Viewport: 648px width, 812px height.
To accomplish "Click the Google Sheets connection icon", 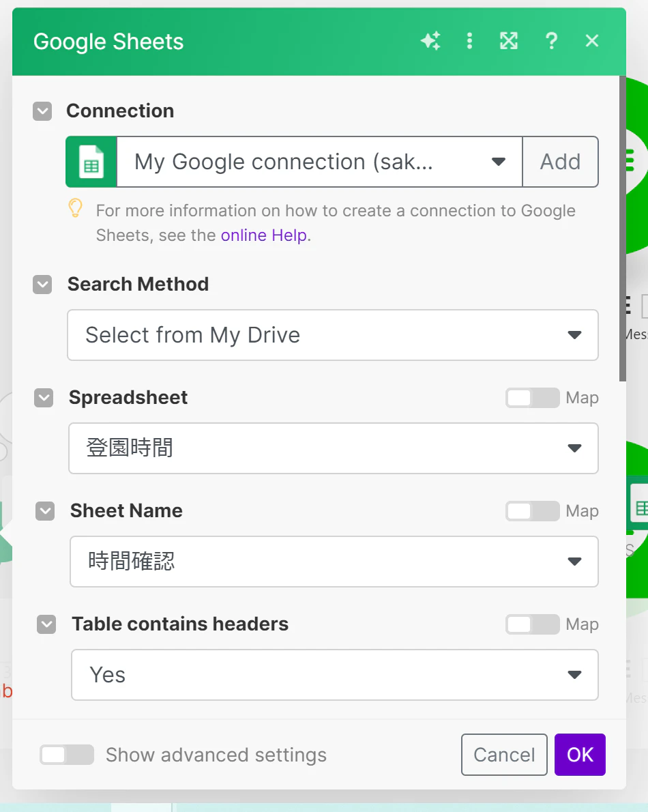I will (x=91, y=162).
